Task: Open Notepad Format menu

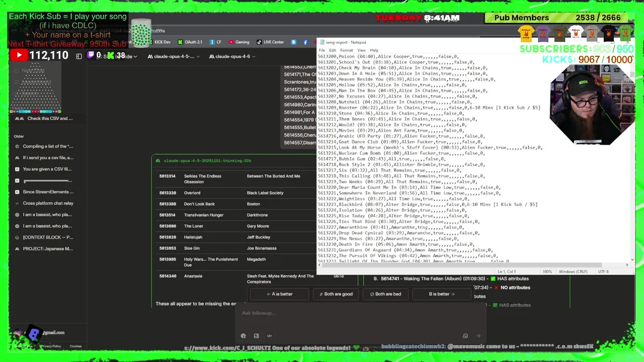Action: click(x=346, y=50)
